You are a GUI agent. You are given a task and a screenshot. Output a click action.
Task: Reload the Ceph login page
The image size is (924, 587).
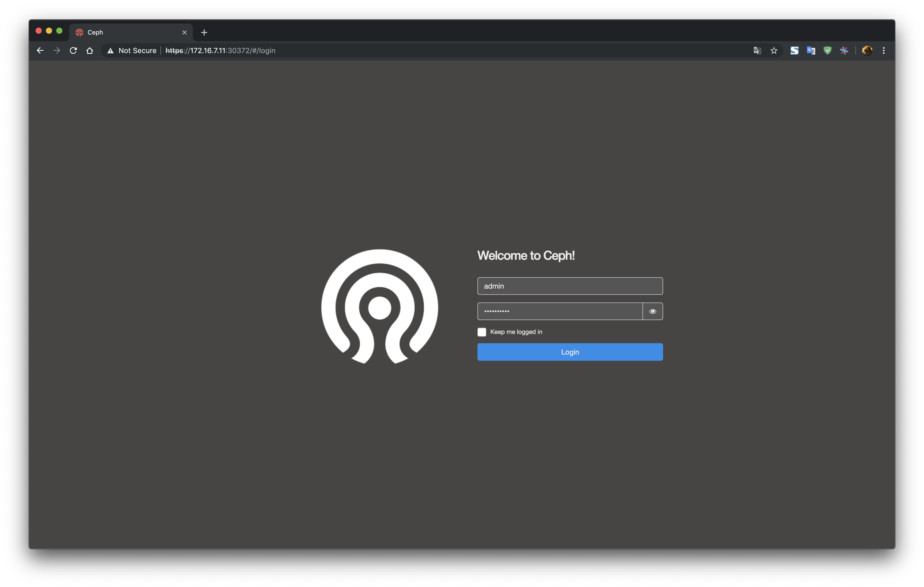tap(73, 51)
